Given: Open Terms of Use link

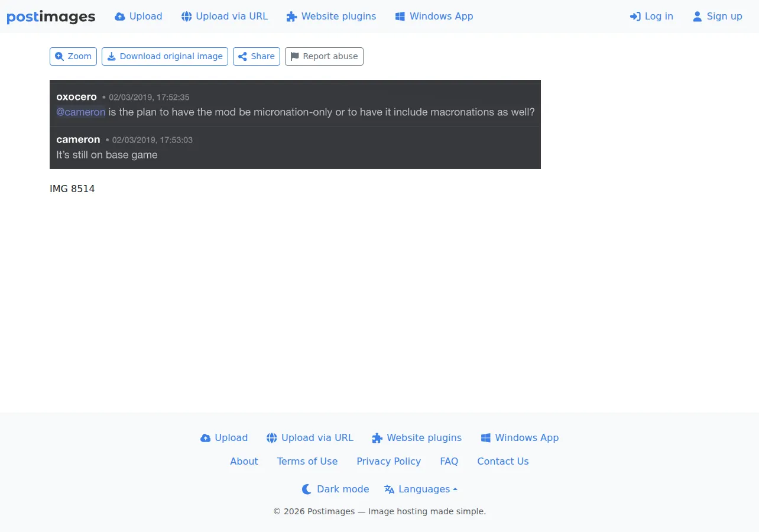Looking at the screenshot, I should (x=307, y=461).
